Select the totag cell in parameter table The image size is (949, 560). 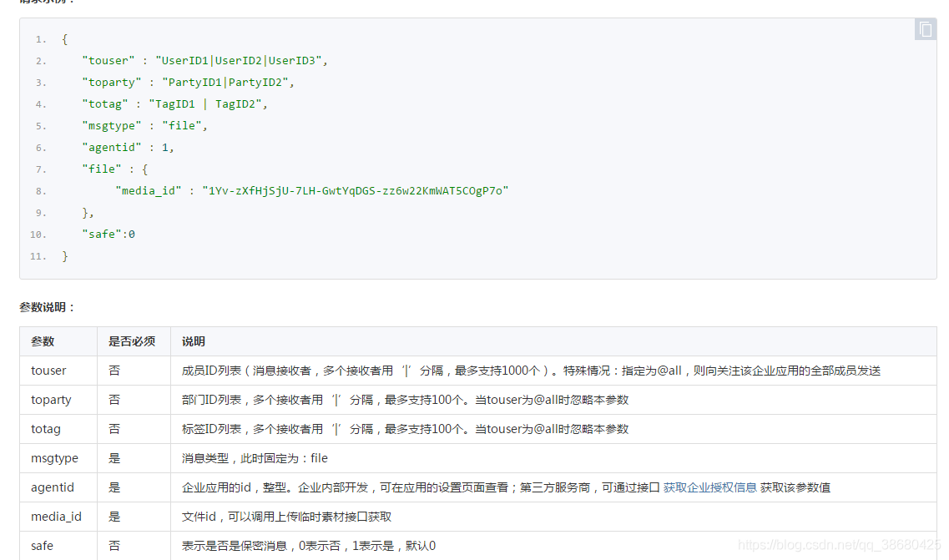46,429
